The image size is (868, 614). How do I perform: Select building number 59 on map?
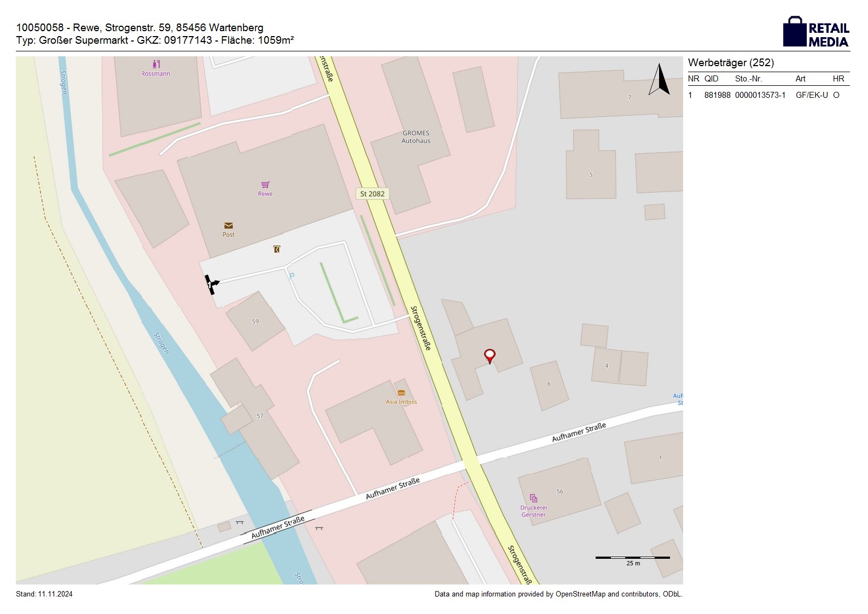[255, 321]
